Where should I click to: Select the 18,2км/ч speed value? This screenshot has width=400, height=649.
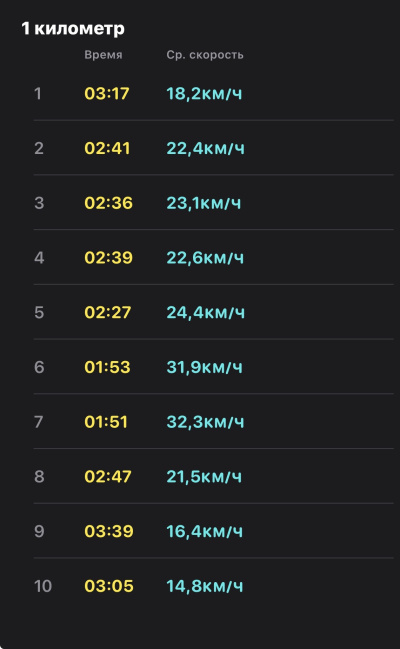(204, 94)
